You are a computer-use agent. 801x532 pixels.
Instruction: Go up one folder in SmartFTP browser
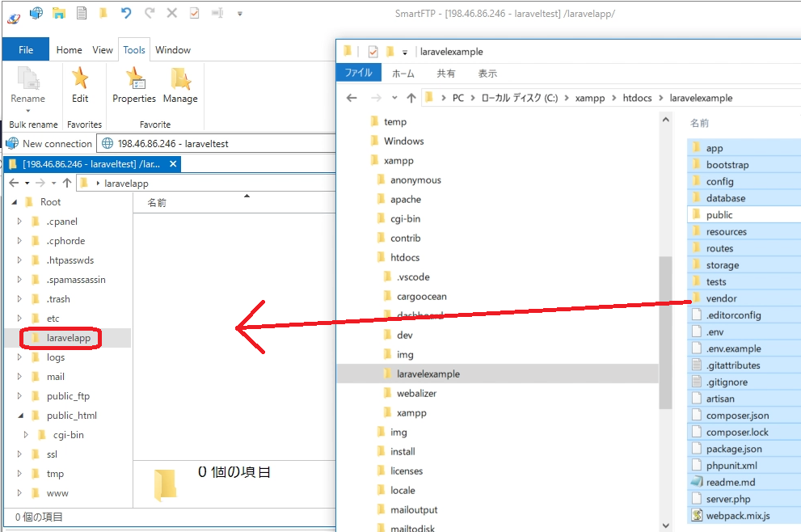pyautogui.click(x=67, y=183)
